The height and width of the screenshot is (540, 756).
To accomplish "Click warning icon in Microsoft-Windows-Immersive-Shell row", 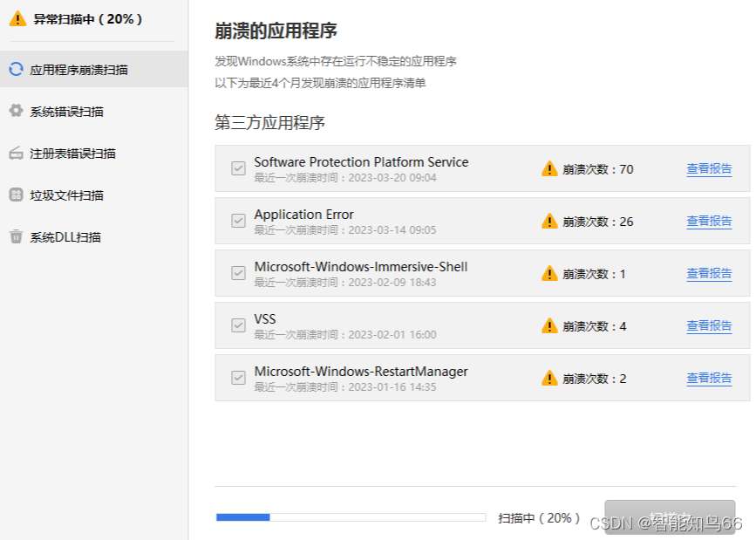I will point(549,274).
